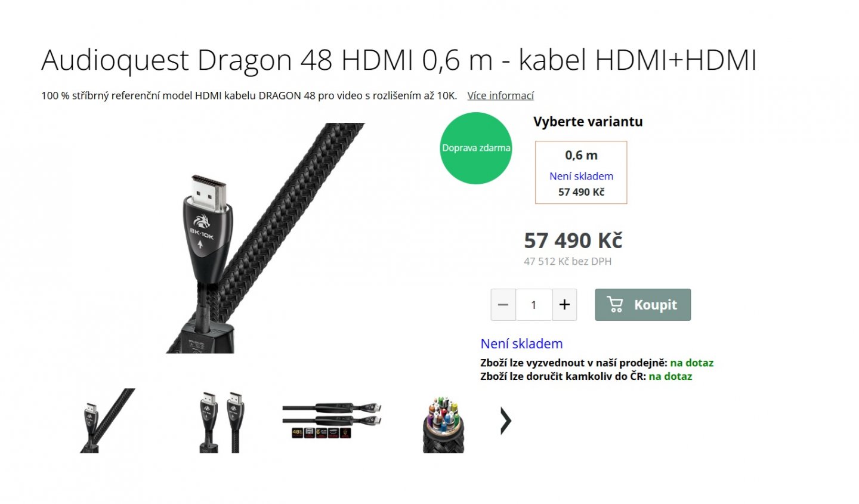Click the green Doprava zdarma badge
859x504 pixels.
pyautogui.click(x=476, y=148)
